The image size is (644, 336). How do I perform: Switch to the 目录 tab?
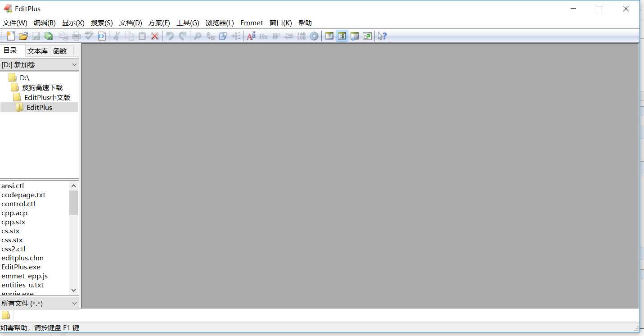pyautogui.click(x=10, y=50)
